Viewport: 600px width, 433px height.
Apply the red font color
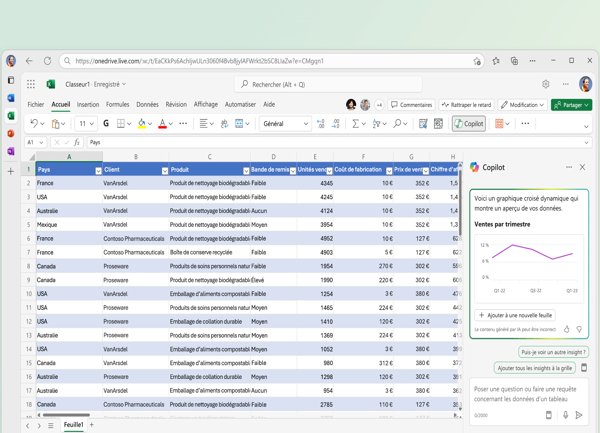162,124
